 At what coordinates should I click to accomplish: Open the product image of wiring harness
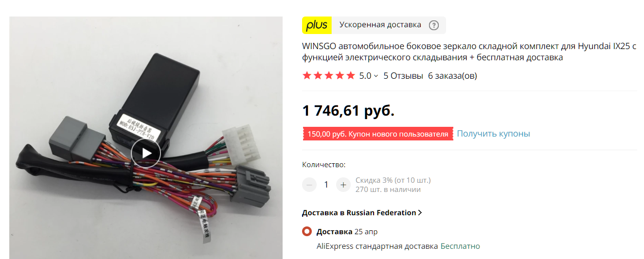[x=146, y=138]
